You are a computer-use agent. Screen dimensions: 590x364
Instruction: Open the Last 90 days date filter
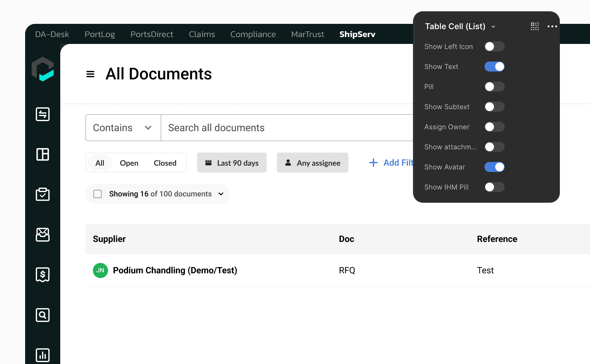232,163
